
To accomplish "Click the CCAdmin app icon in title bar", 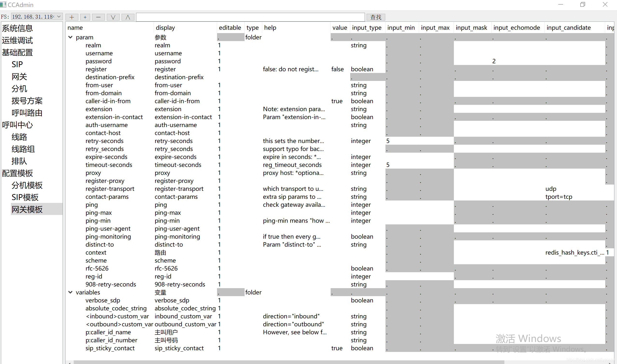I will pyautogui.click(x=3, y=4).
